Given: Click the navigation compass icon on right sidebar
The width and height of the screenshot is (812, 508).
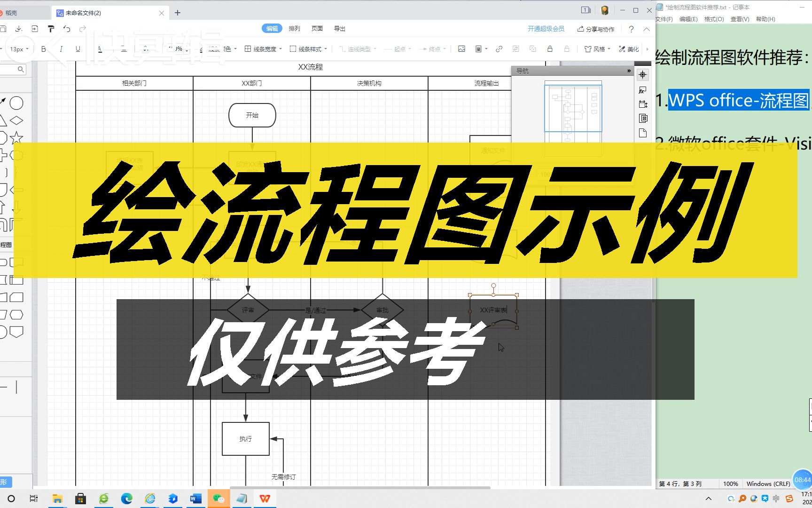Looking at the screenshot, I should [x=643, y=74].
